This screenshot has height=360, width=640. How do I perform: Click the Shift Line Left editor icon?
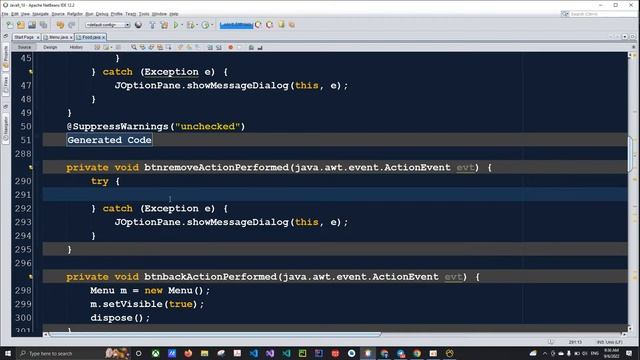[x=210, y=47]
